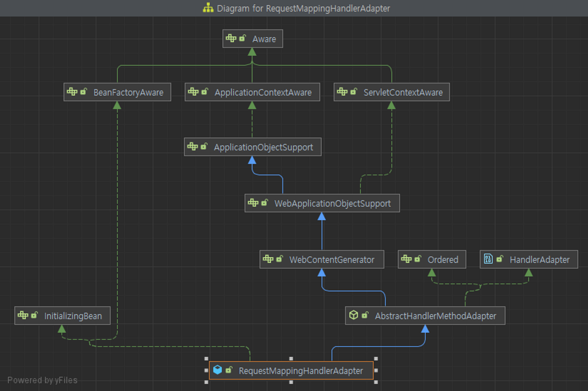
Task: Click the RequestMappingHandlerAdapter label text
Action: (301, 371)
